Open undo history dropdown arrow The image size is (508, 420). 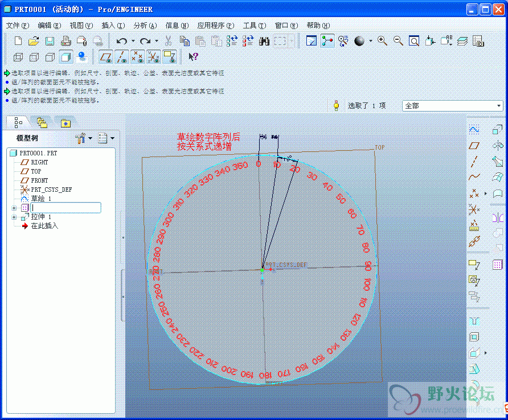(x=133, y=41)
